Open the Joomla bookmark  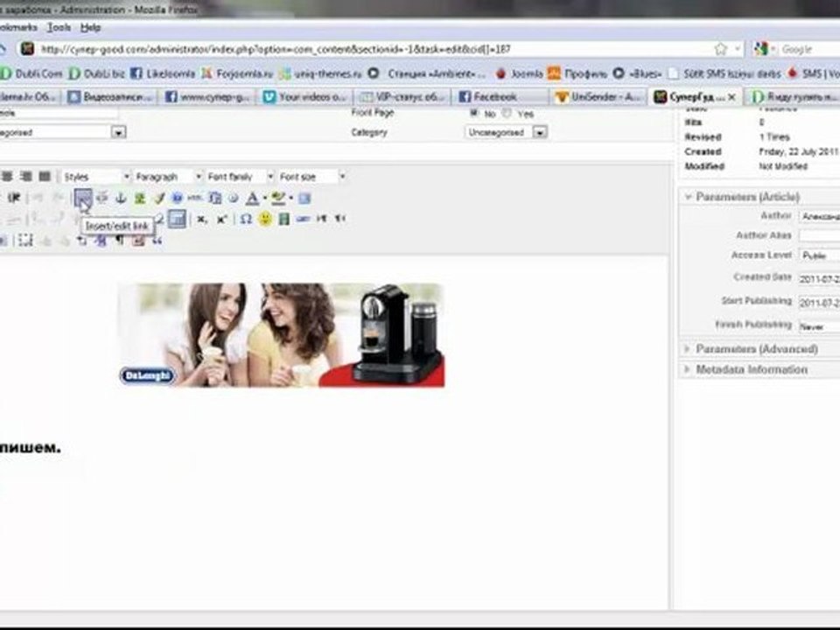coord(519,73)
